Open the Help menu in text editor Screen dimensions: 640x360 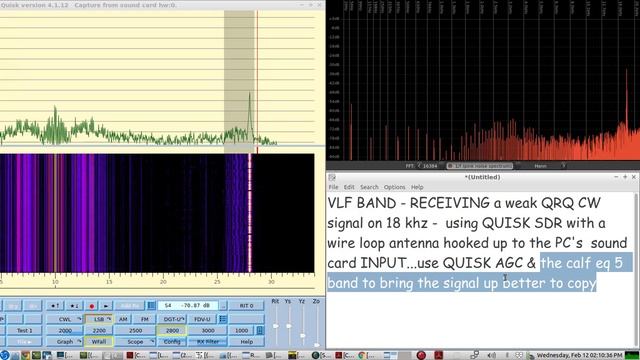click(417, 187)
